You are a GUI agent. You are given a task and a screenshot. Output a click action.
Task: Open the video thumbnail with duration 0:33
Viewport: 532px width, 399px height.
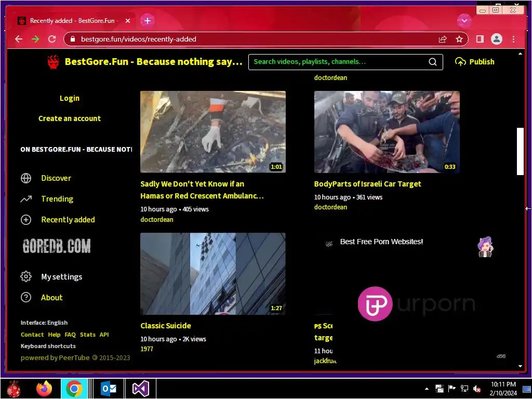point(387,132)
